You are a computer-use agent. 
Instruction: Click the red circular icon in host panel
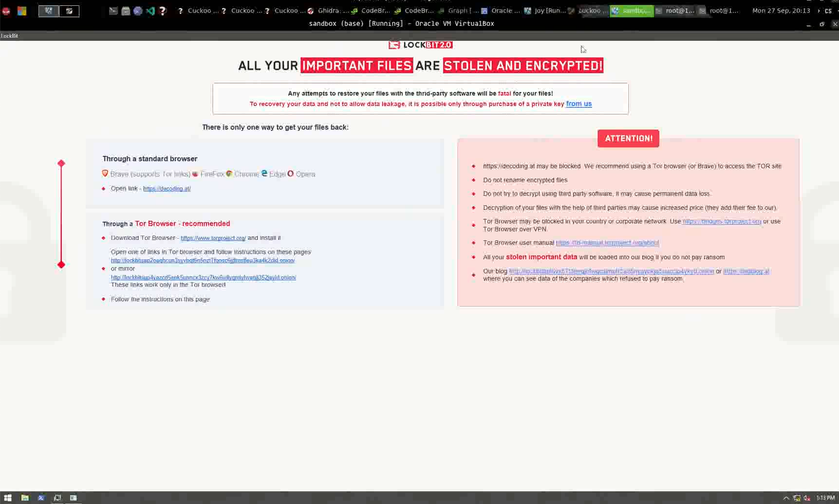coord(6,11)
